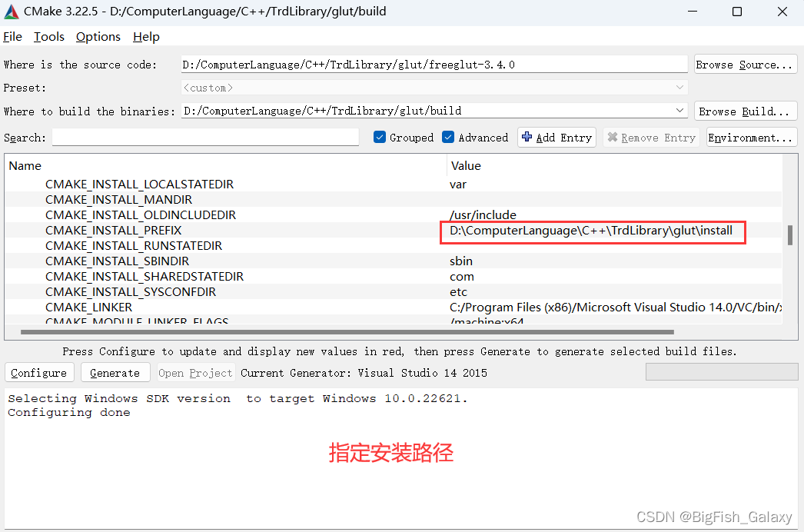Open the Preset dropdown
The width and height of the screenshot is (804, 532).
click(x=679, y=87)
